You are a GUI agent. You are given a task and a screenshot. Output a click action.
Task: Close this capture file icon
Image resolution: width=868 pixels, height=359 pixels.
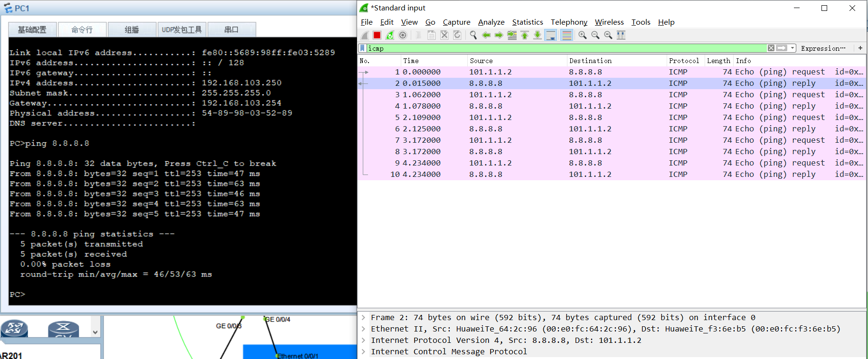click(x=444, y=35)
